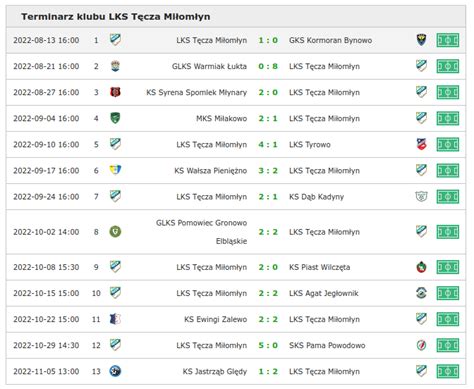
Task: Click KS Wałsza Pieniężno yellow-blue crest
Action: click(115, 170)
